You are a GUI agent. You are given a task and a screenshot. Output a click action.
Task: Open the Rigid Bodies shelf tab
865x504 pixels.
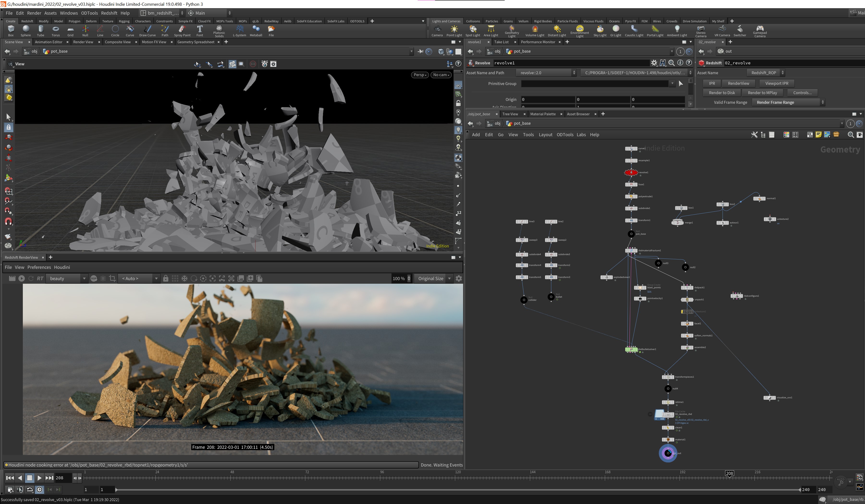[x=543, y=21]
